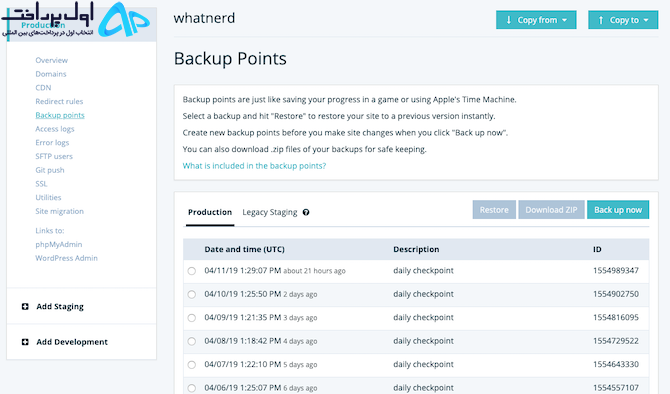Click the Back up now button
The width and height of the screenshot is (670, 394).
coord(618,210)
